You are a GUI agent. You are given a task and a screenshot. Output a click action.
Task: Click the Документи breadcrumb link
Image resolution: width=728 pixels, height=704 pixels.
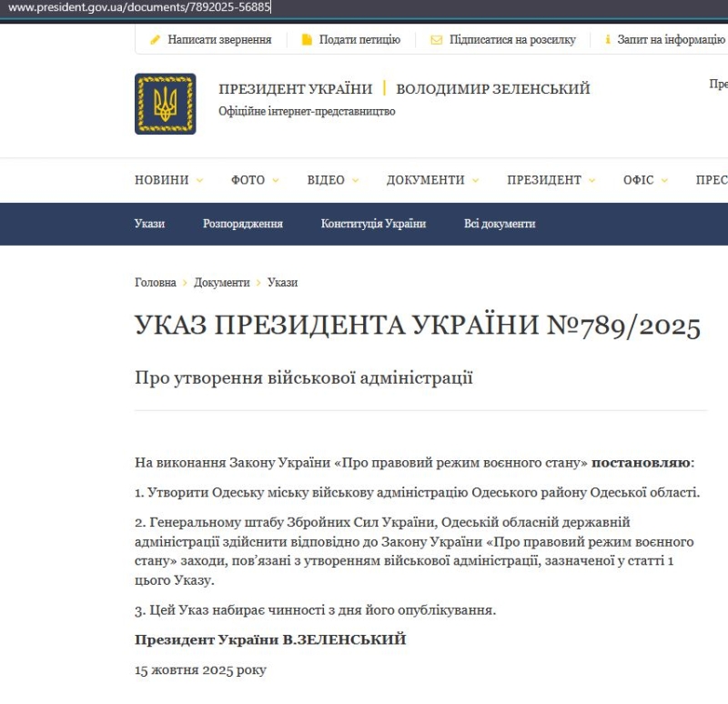click(x=221, y=283)
